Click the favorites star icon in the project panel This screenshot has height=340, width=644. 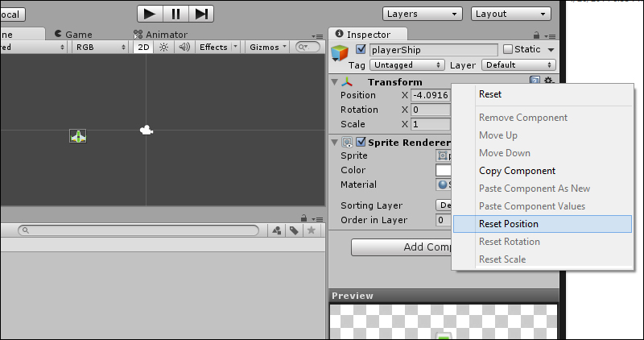click(310, 230)
